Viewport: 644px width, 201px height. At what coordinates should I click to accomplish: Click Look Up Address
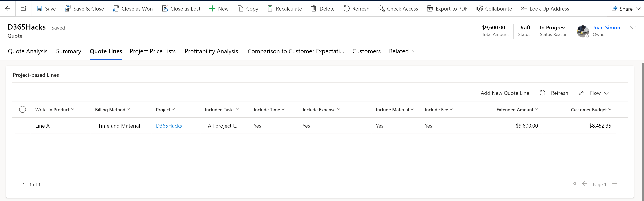[x=545, y=9]
